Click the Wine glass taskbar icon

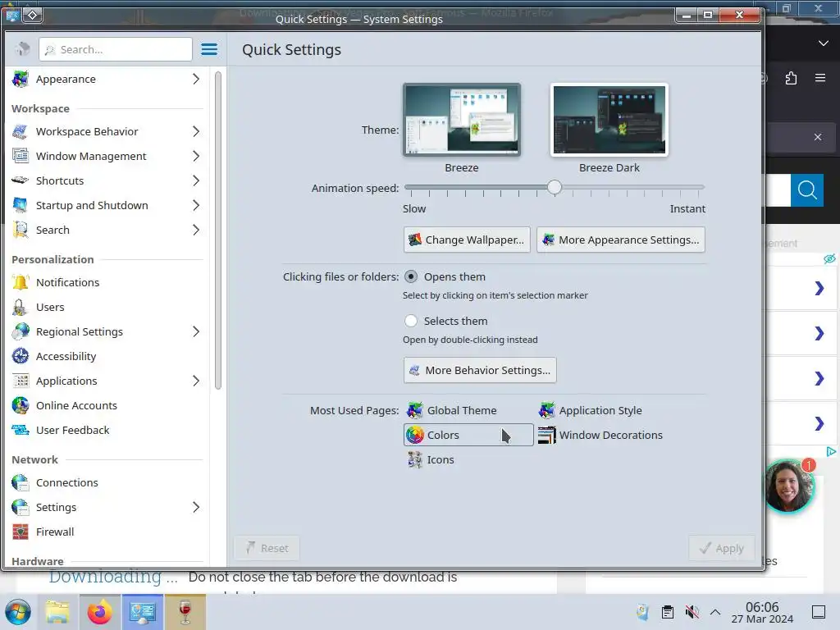[x=185, y=612]
